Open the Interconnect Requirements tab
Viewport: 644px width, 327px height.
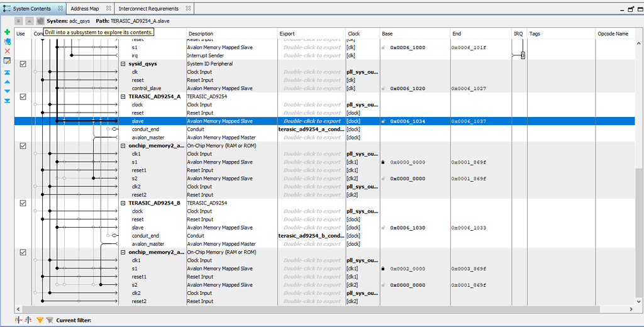[148, 9]
